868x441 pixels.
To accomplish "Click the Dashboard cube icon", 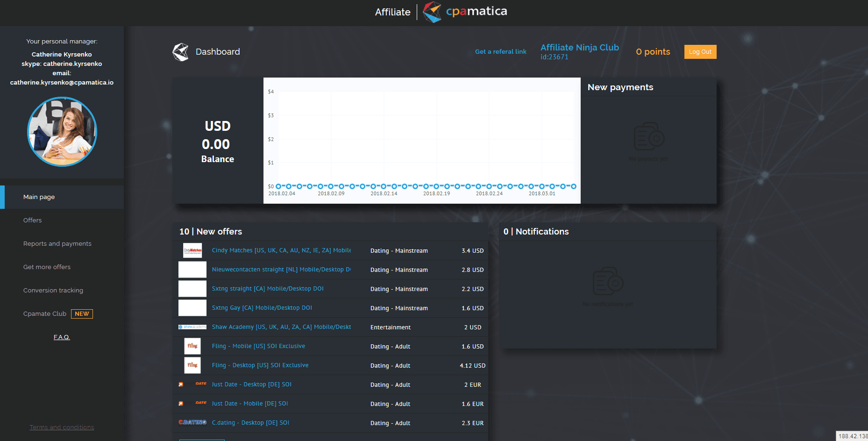I will 180,51.
